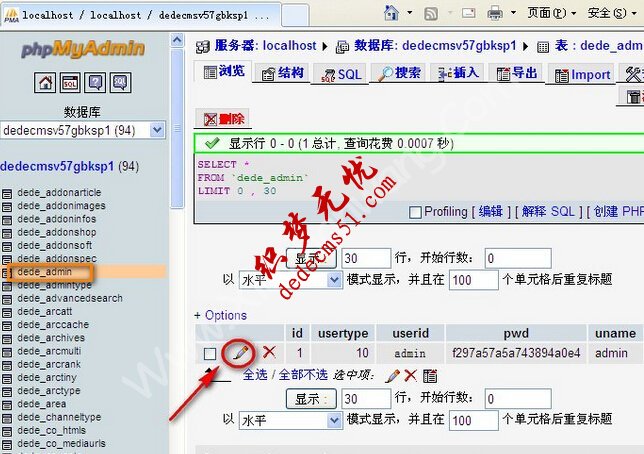This screenshot has width=644, height=454.
Task: Switch to the 浏览 tab
Action: [224, 72]
